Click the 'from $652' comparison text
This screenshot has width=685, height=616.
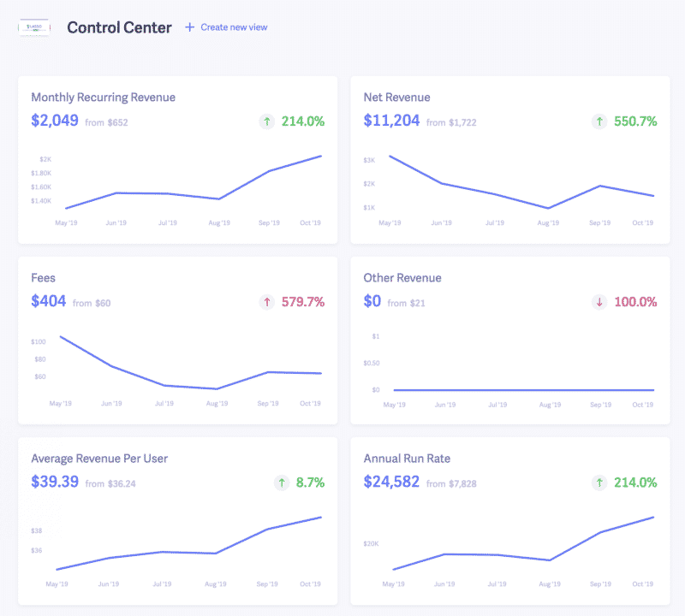click(x=106, y=122)
